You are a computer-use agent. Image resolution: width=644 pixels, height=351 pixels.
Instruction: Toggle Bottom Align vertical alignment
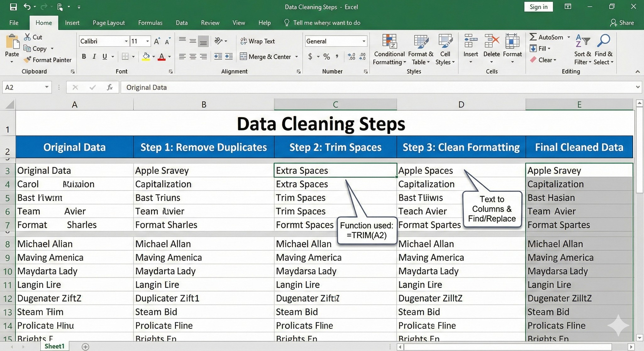[203, 41]
